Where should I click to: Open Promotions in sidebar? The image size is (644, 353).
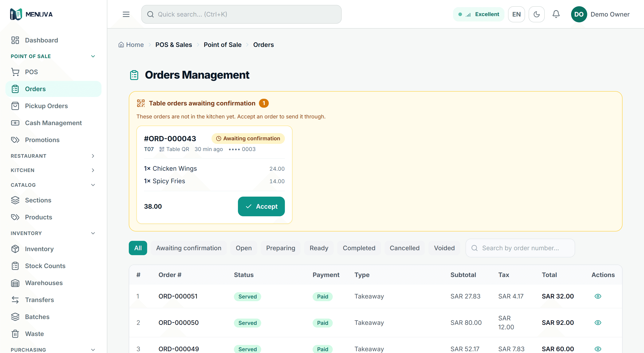(x=53, y=140)
